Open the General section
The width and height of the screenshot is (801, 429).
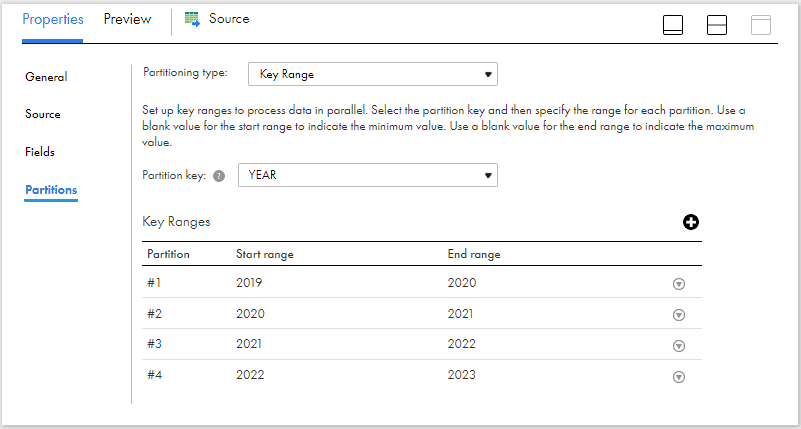coord(46,77)
